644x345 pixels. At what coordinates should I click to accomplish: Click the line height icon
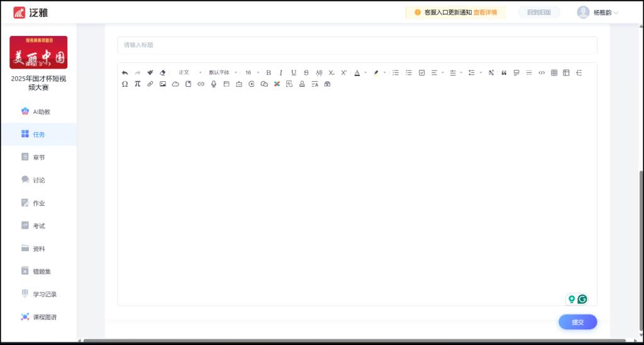472,73
